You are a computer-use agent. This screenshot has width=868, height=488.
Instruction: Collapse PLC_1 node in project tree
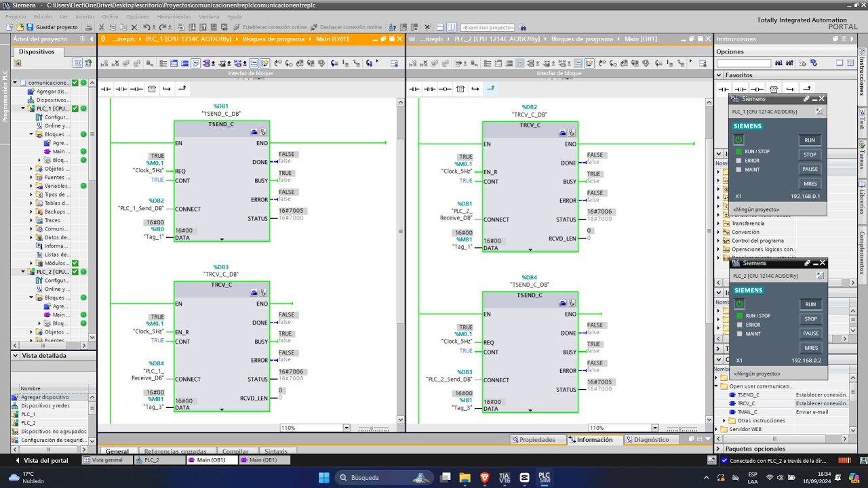23,108
